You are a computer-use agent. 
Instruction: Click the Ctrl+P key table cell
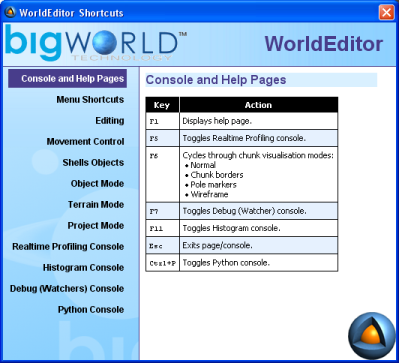[163, 263]
